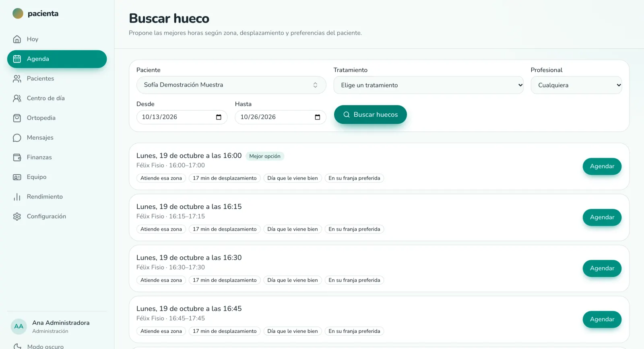The image size is (644, 349).
Task: Open Finanzas section
Action: click(x=57, y=157)
